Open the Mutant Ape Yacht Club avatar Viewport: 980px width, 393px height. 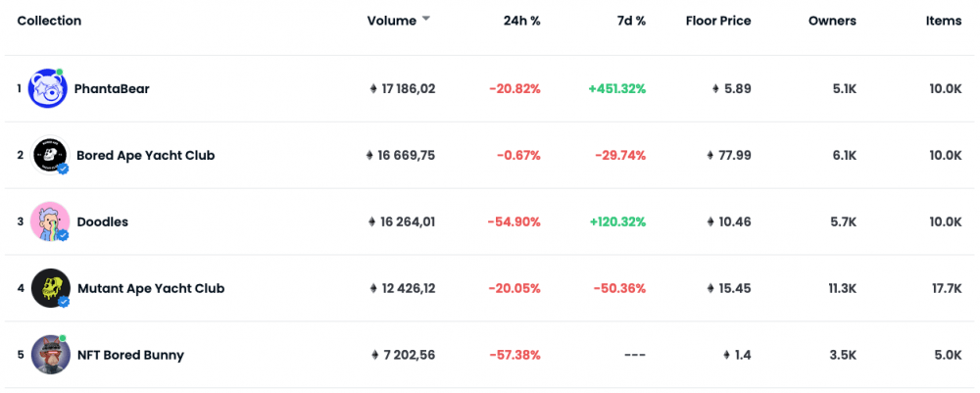pos(49,289)
